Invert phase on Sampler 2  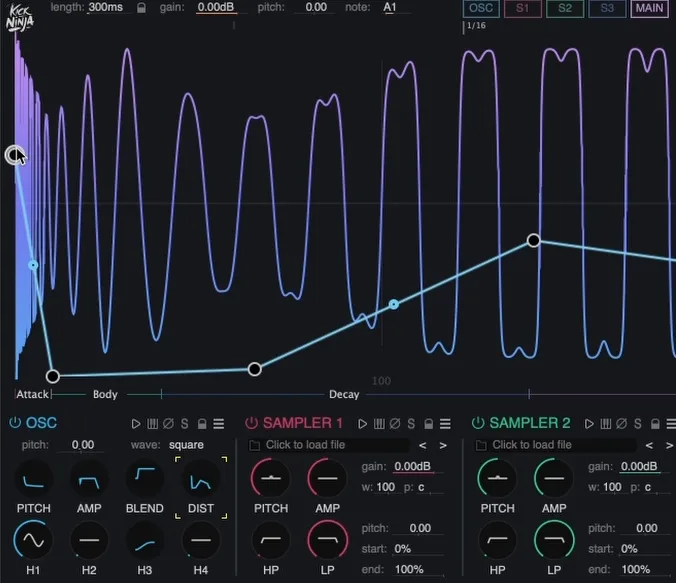point(622,424)
